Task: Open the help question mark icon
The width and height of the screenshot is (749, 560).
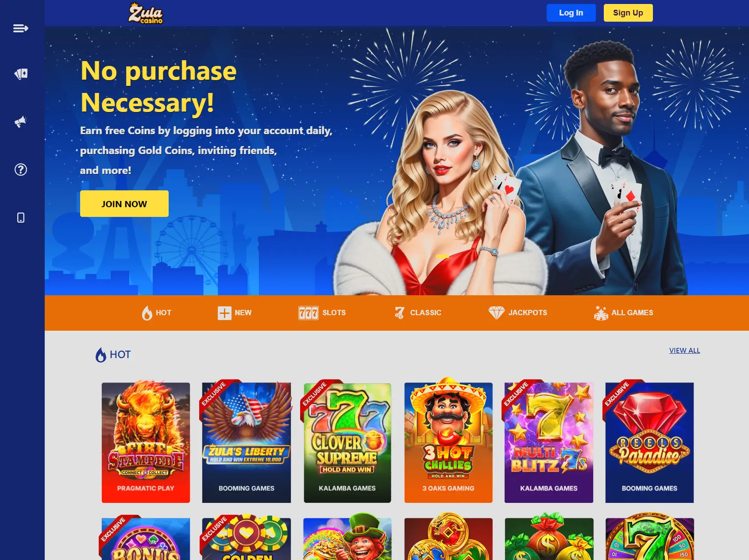Action: point(21,170)
